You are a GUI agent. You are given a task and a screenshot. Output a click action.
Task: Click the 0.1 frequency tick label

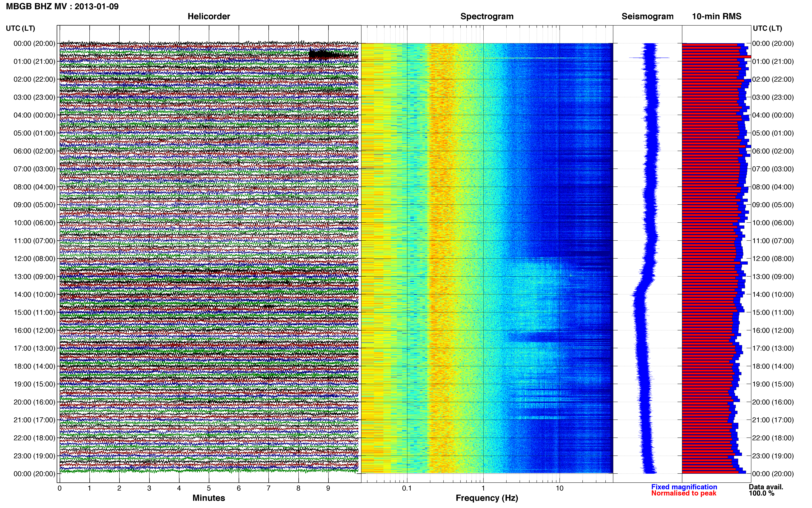coord(407,488)
